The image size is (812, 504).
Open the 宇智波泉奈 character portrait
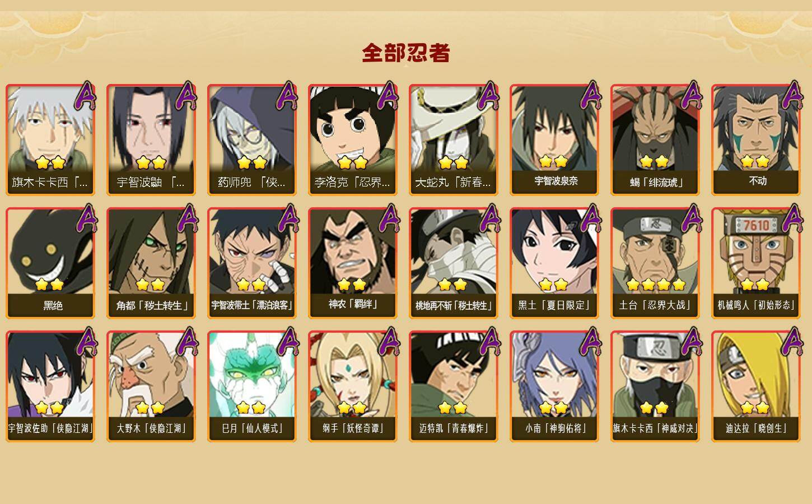point(554,140)
